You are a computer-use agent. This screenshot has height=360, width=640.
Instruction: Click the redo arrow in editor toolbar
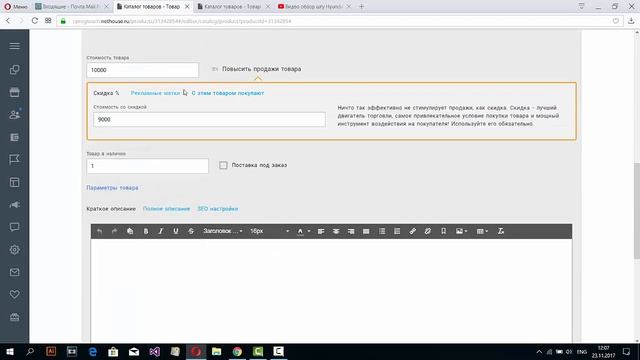point(115,231)
